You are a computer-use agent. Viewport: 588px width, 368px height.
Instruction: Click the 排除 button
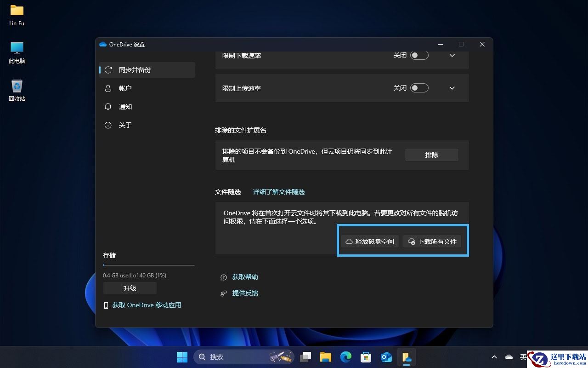432,155
